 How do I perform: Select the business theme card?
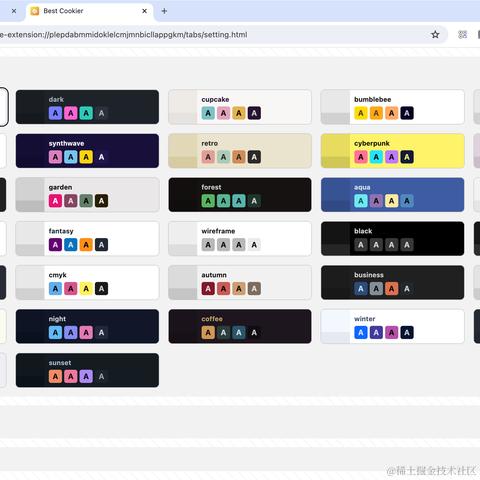pyautogui.click(x=393, y=283)
